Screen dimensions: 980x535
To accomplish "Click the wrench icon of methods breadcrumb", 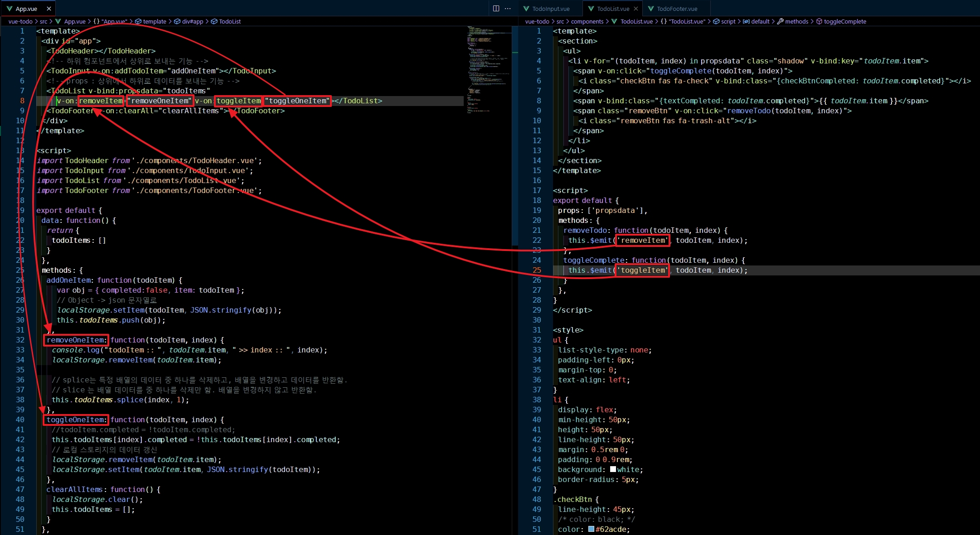I will point(780,21).
